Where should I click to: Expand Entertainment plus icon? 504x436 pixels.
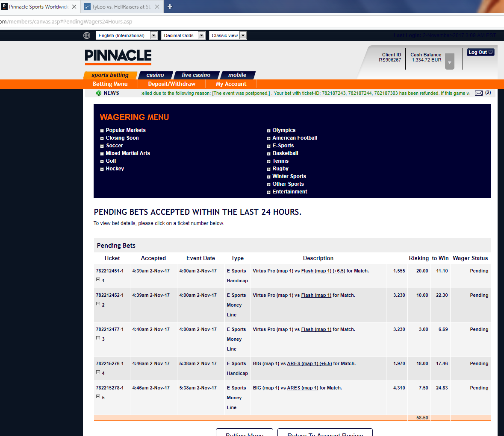coord(268,192)
